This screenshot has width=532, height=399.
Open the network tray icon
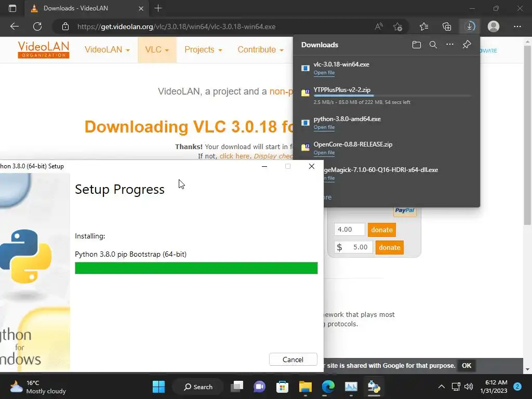pos(456,387)
